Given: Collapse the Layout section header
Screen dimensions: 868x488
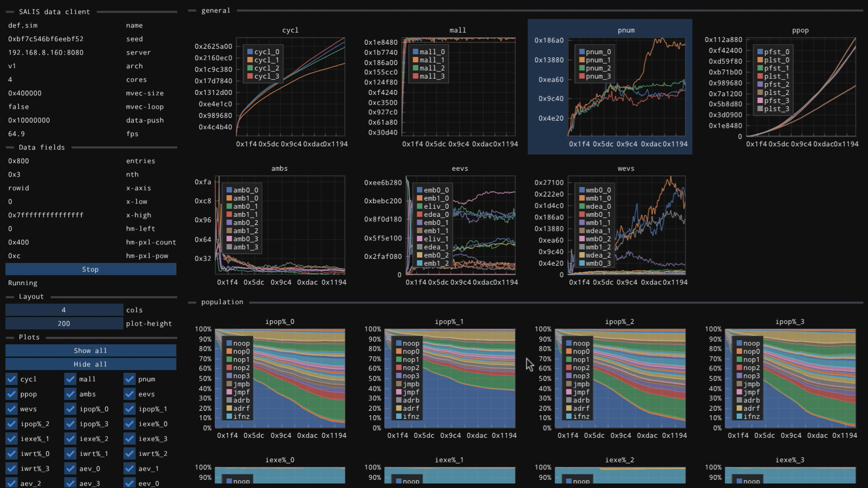Looking at the screenshot, I should [x=31, y=296].
